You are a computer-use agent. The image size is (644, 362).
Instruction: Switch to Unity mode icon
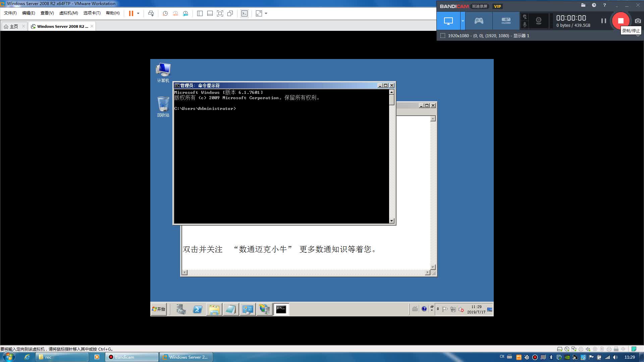pyautogui.click(x=230, y=13)
